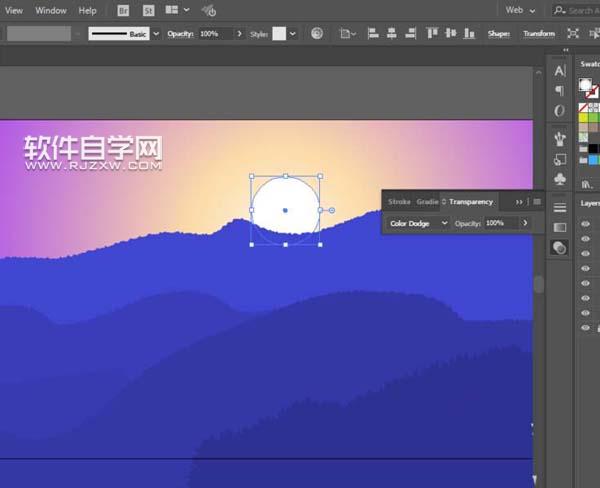This screenshot has height=488, width=600.
Task: Open the Paragraph panel icon
Action: (x=560, y=91)
